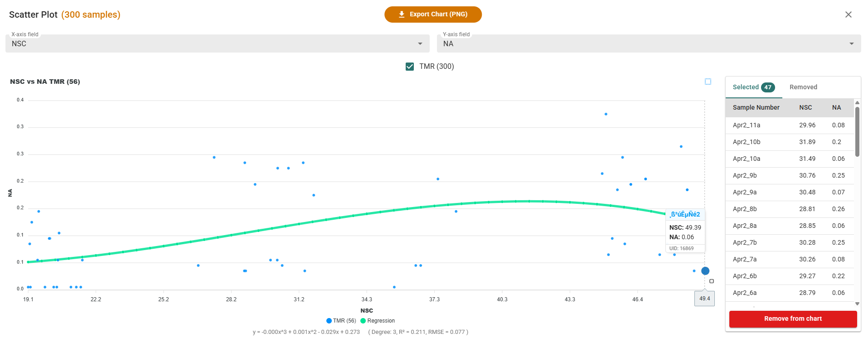Screen dimensions: 868x357
Task: Click the Y-axis dropdown arrow
Action: coord(852,43)
